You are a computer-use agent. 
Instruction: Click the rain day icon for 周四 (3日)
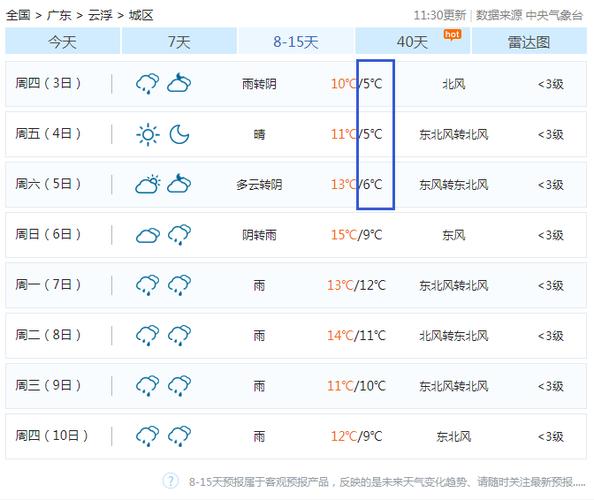click(x=147, y=83)
